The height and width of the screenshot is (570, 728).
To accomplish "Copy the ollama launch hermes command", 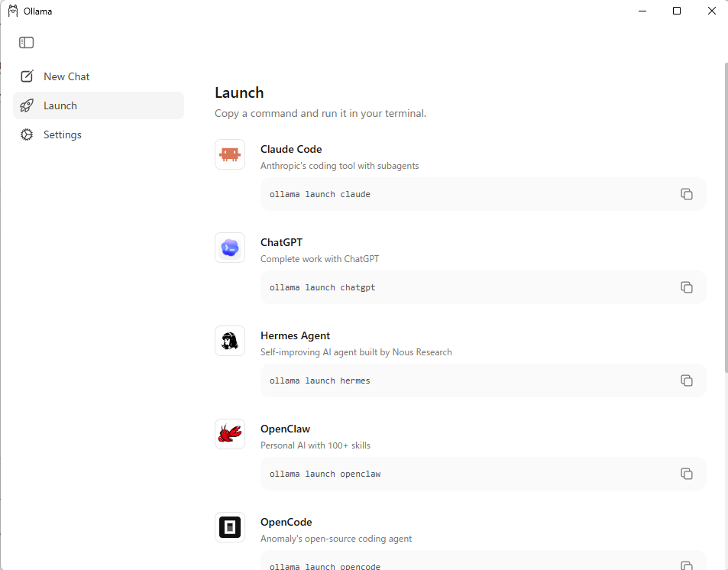I will [x=687, y=381].
